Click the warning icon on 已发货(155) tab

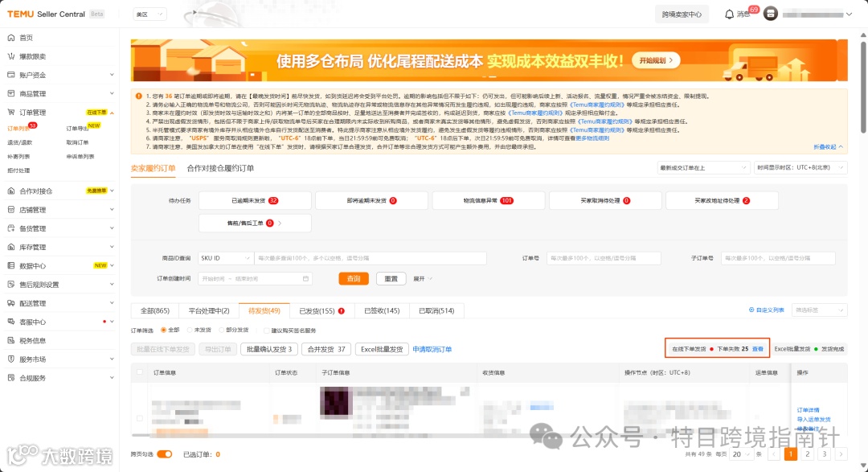342,311
